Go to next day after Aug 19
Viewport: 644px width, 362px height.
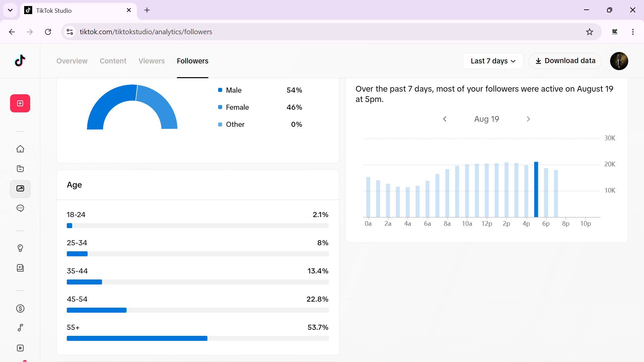coord(528,119)
